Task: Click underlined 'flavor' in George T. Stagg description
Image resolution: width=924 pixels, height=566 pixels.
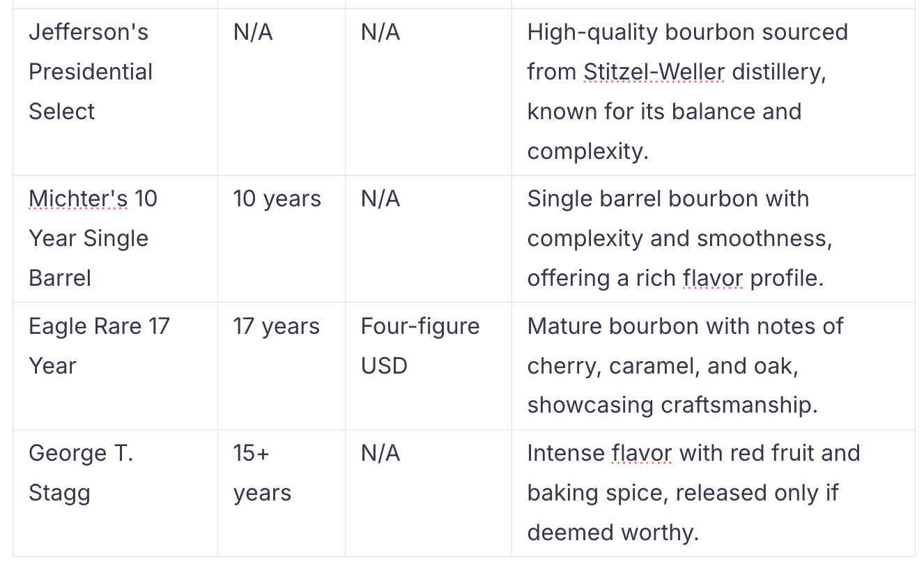Action: (641, 454)
